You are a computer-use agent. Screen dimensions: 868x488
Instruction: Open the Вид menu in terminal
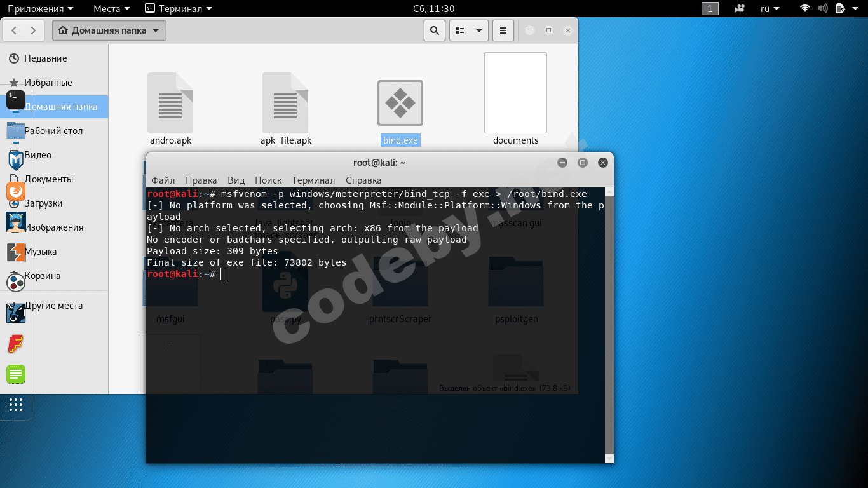tap(236, 180)
